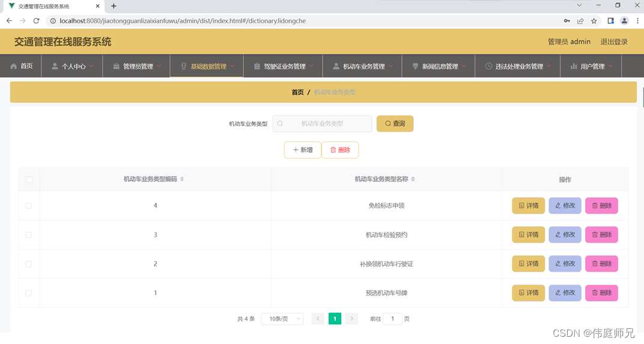Click 详情 for 补换领机动车行驶证
Viewport: 644px width, 344px height.
[x=529, y=264]
